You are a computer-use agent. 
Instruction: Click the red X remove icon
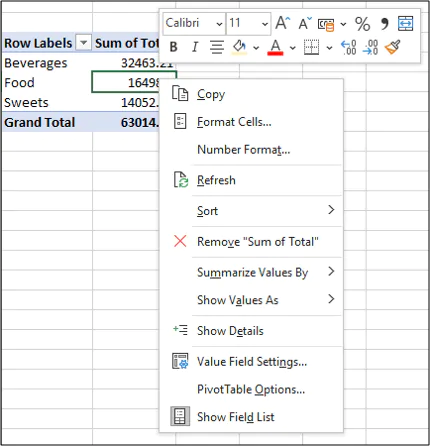click(x=180, y=241)
